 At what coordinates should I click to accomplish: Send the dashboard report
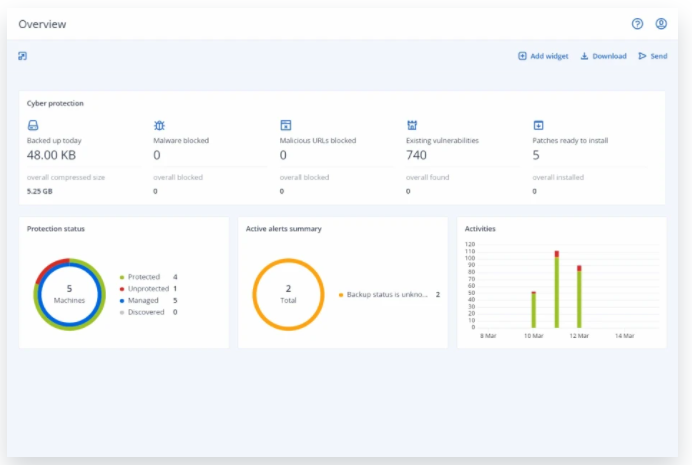tap(652, 56)
